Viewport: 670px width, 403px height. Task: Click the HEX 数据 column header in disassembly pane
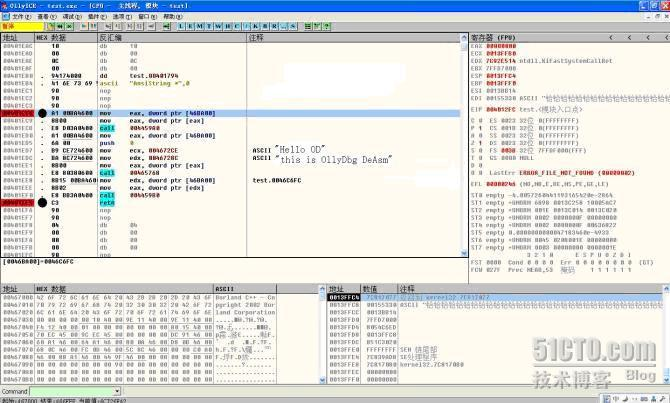click(66, 38)
